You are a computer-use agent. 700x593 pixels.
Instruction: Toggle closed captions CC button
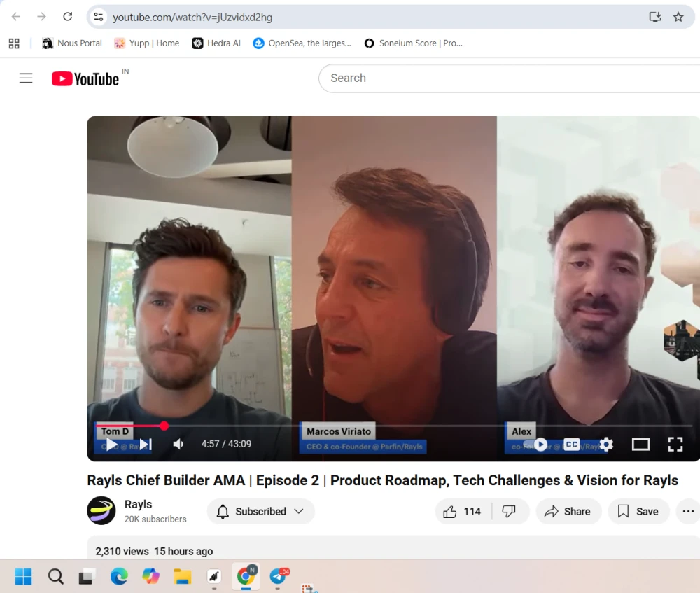click(x=572, y=444)
